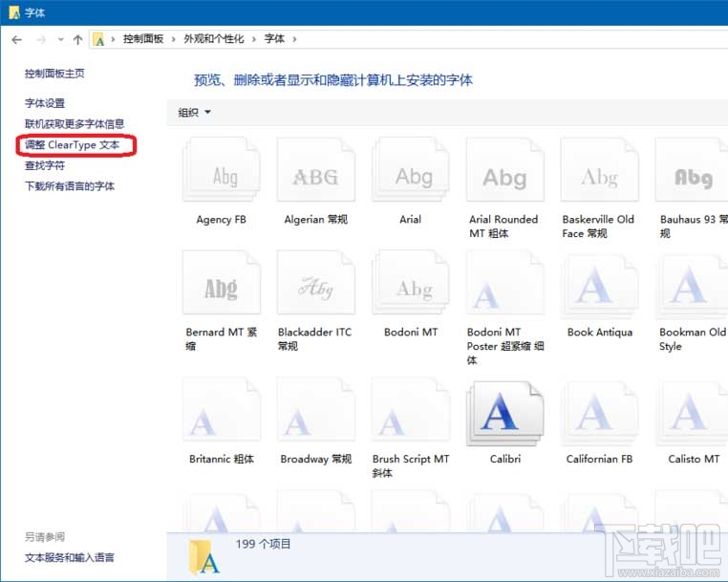This screenshot has height=582, width=728.
Task: Click the Bodoni MT name label
Action: point(411,333)
